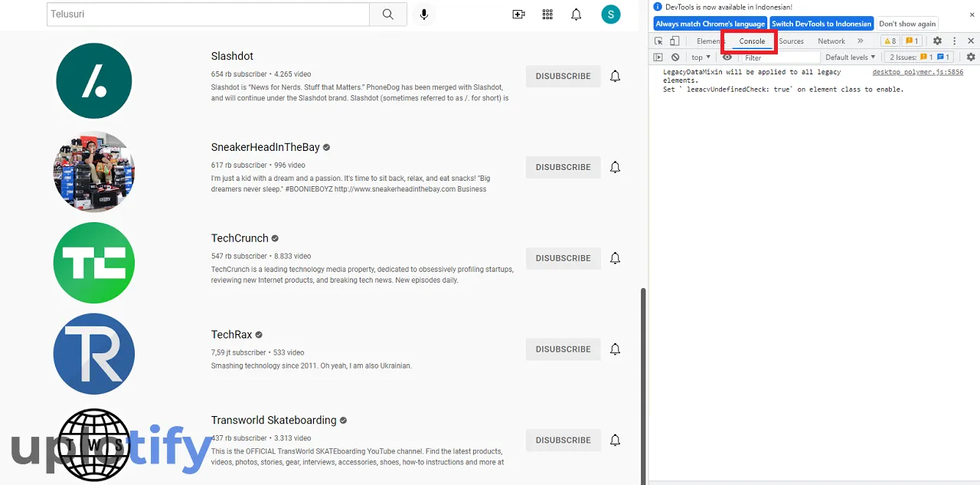This screenshot has height=485, width=980.
Task: Click the search magnifier button
Action: tap(388, 15)
